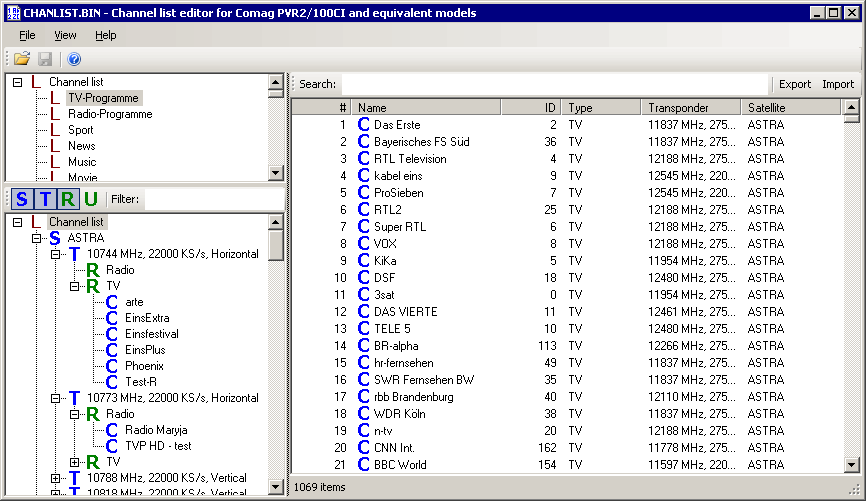Expand the 10788 MHz Vertical transponder
This screenshot has width=866, height=501.
point(56,478)
